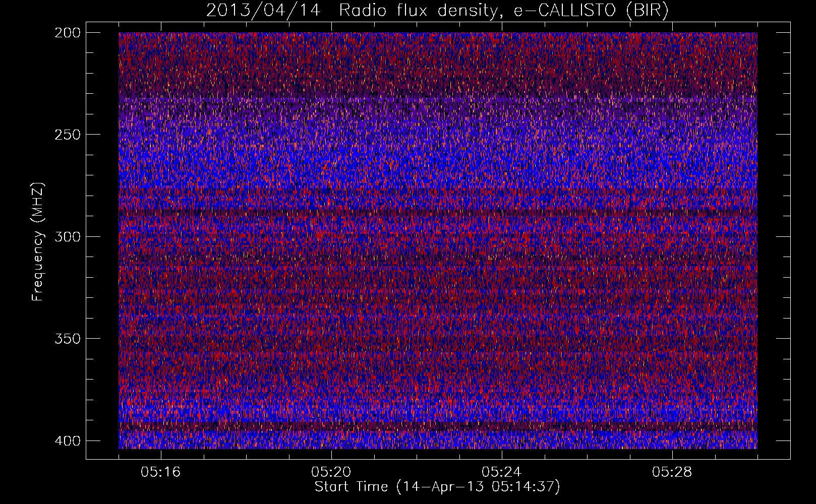The width and height of the screenshot is (816, 504).
Task: Click the 300 frequency tick label
Action: tap(67, 236)
